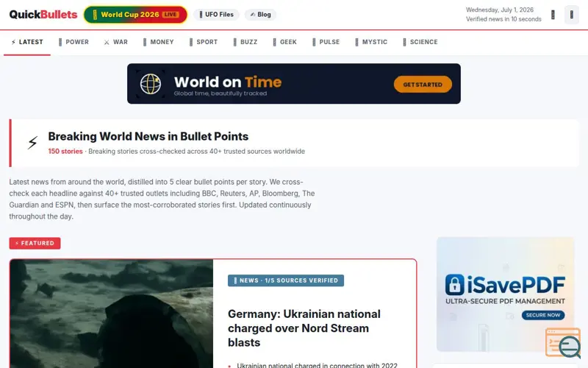Open the Mystic category

tap(371, 42)
